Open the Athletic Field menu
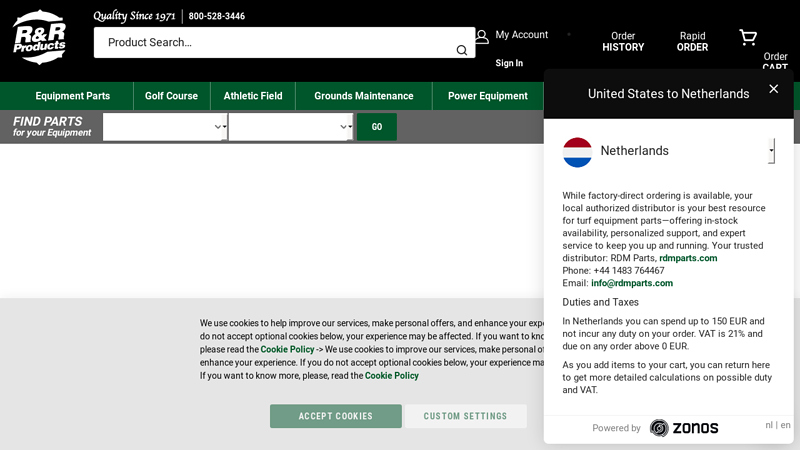Image resolution: width=800 pixels, height=450 pixels. (x=253, y=96)
